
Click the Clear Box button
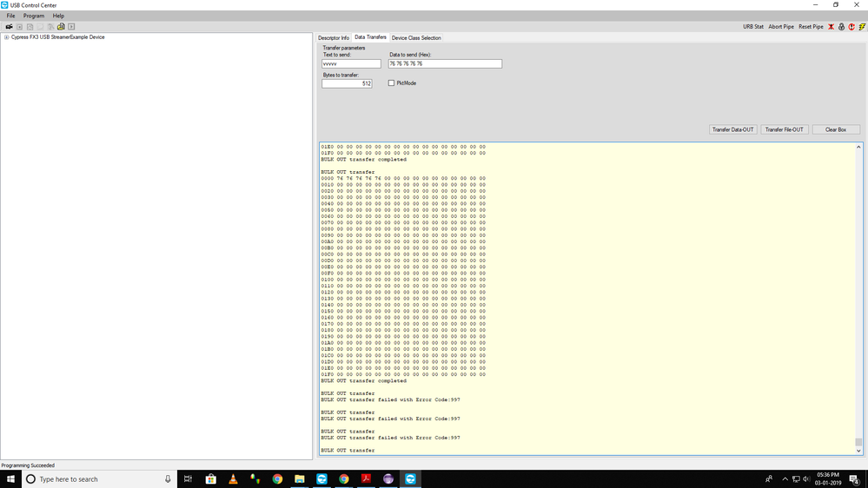pyautogui.click(x=836, y=129)
